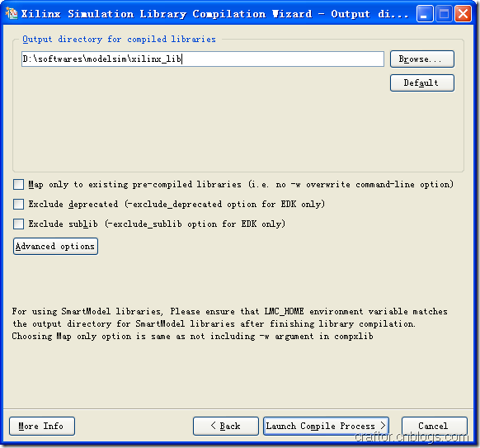The image size is (480, 448).
Task: Cancel the compilation wizard
Action: (435, 426)
